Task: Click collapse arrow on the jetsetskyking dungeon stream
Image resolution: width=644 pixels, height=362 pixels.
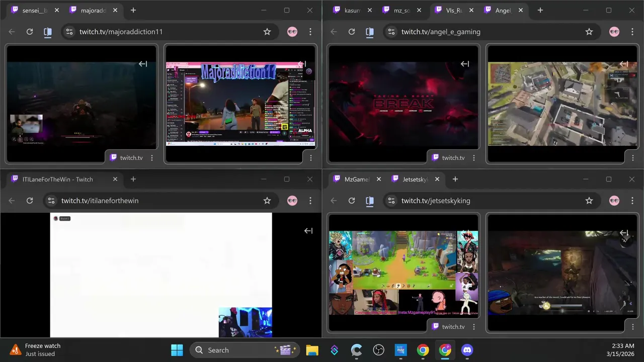Action: 624,233
